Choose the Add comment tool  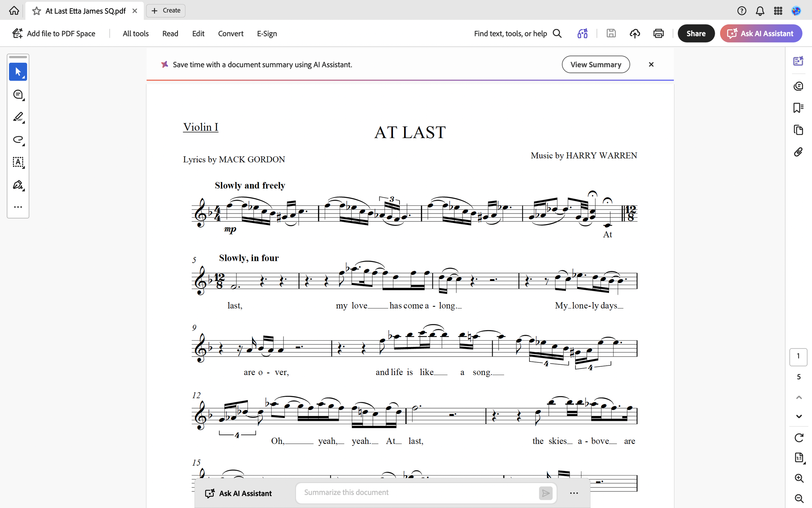point(18,95)
